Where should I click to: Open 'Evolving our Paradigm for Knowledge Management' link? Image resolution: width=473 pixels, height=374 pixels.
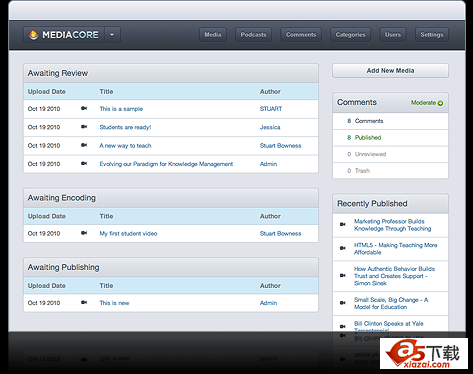[166, 164]
